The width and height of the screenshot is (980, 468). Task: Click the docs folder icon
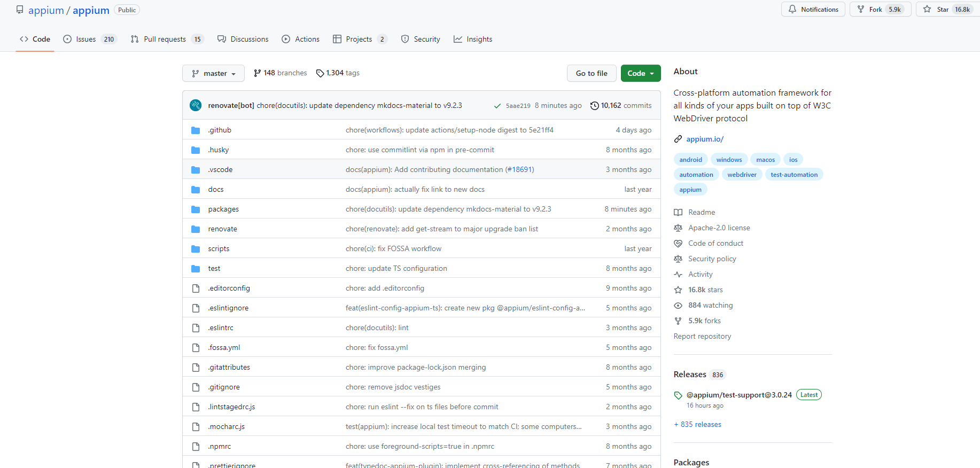196,190
